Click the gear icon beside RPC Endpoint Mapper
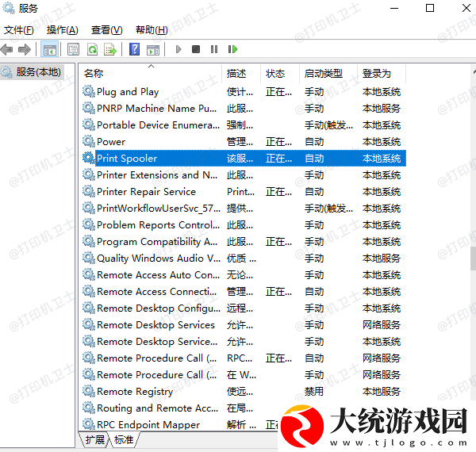The width and height of the screenshot is (476, 452). 89,424
